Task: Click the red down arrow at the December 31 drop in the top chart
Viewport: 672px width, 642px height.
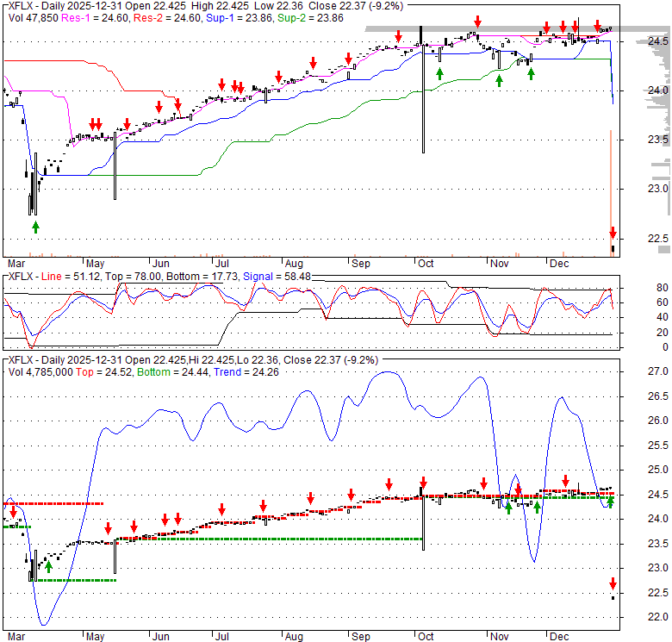Action: (x=613, y=233)
